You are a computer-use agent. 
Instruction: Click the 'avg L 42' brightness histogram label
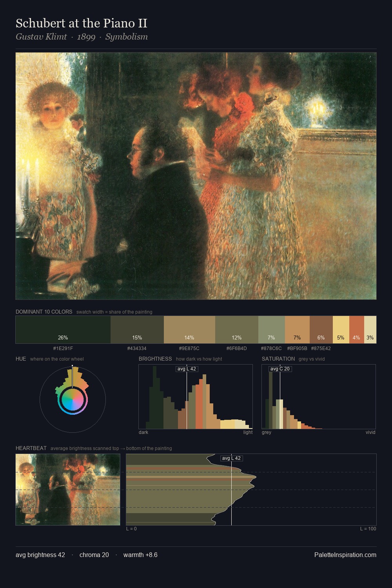pyautogui.click(x=187, y=369)
